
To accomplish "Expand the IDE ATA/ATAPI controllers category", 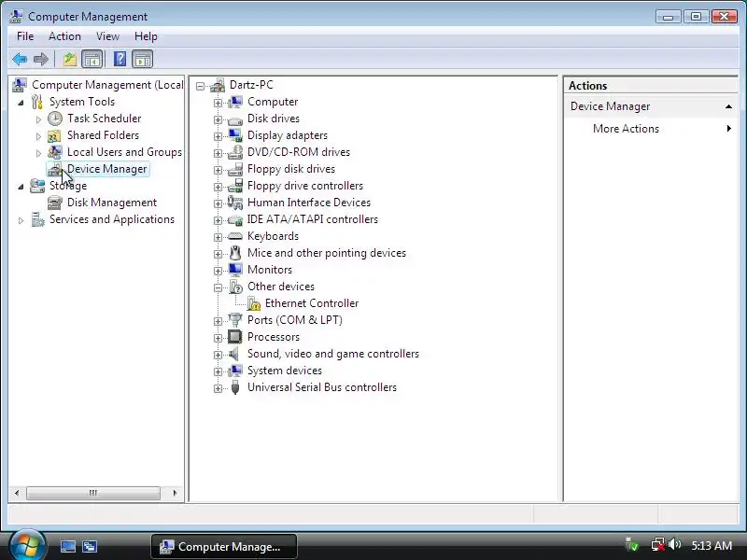I will tap(218, 220).
